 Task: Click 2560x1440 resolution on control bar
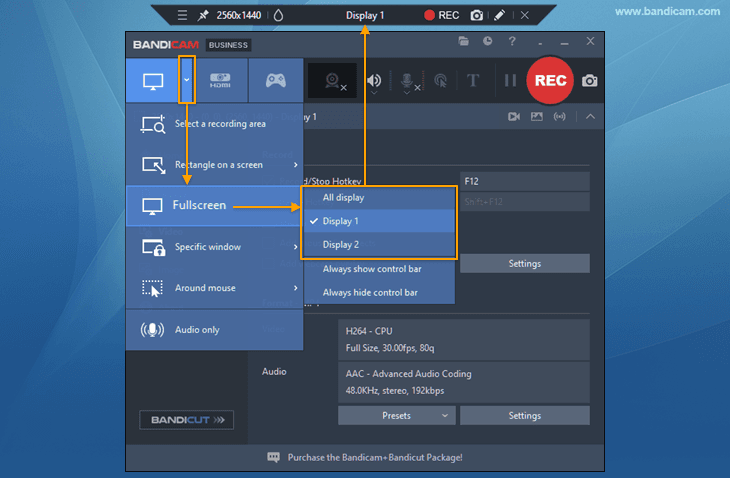click(x=238, y=15)
